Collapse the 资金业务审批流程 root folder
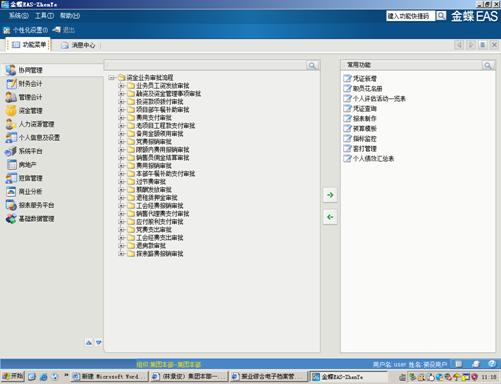501x384 pixels. click(112, 78)
